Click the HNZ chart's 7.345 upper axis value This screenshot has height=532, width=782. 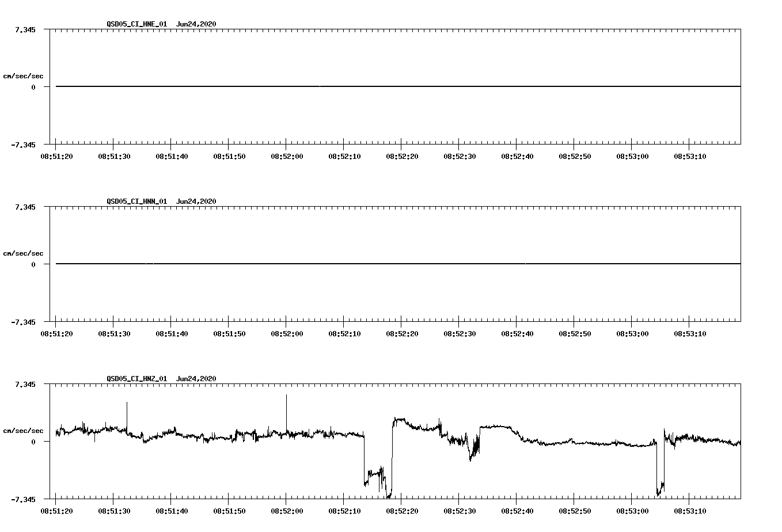tap(25, 384)
